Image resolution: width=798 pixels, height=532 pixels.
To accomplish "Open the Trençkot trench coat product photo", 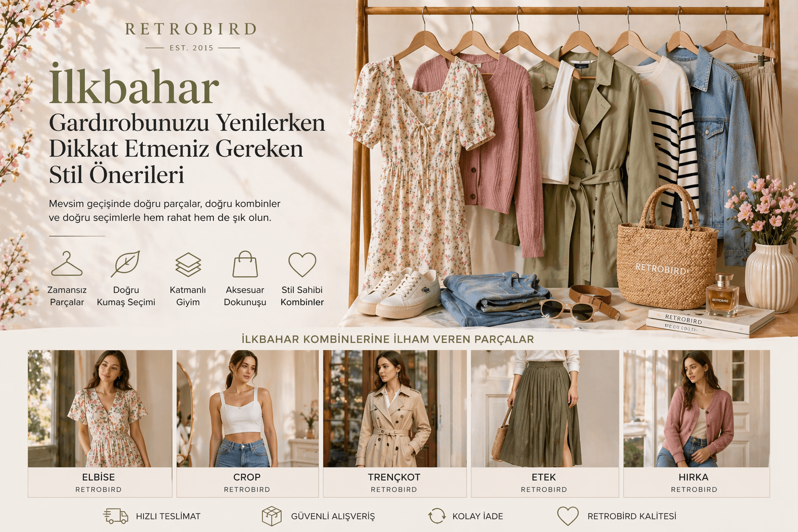I will [395, 408].
